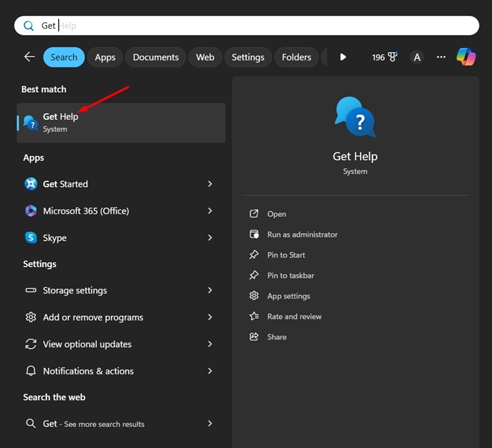Expand Microsoft 365 (Office) chevron
Screen dimensions: 492x448
click(x=210, y=211)
